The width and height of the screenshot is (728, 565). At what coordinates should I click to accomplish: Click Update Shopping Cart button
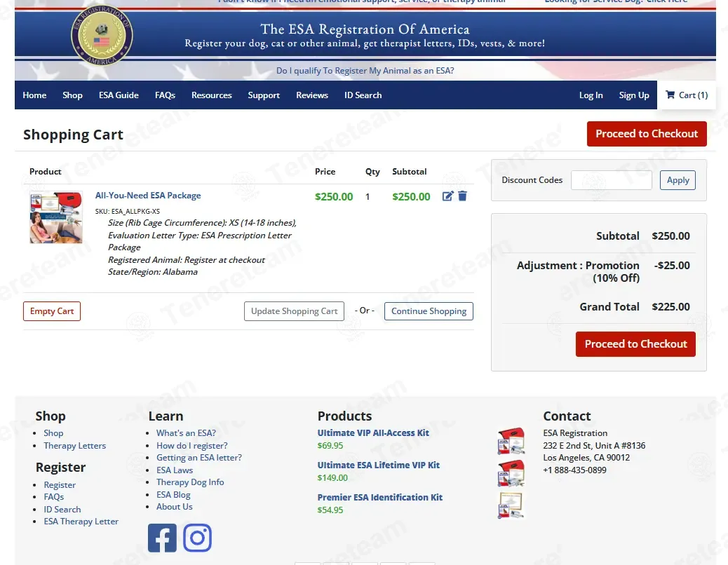(x=295, y=311)
